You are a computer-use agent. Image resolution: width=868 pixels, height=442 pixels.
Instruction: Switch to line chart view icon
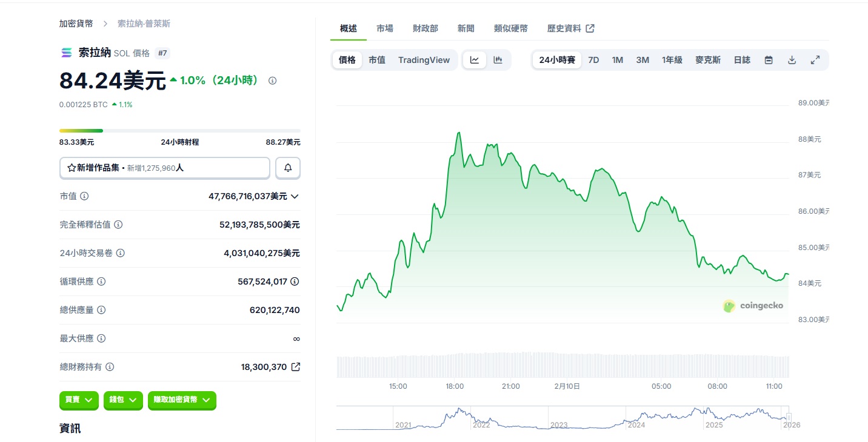click(x=475, y=60)
